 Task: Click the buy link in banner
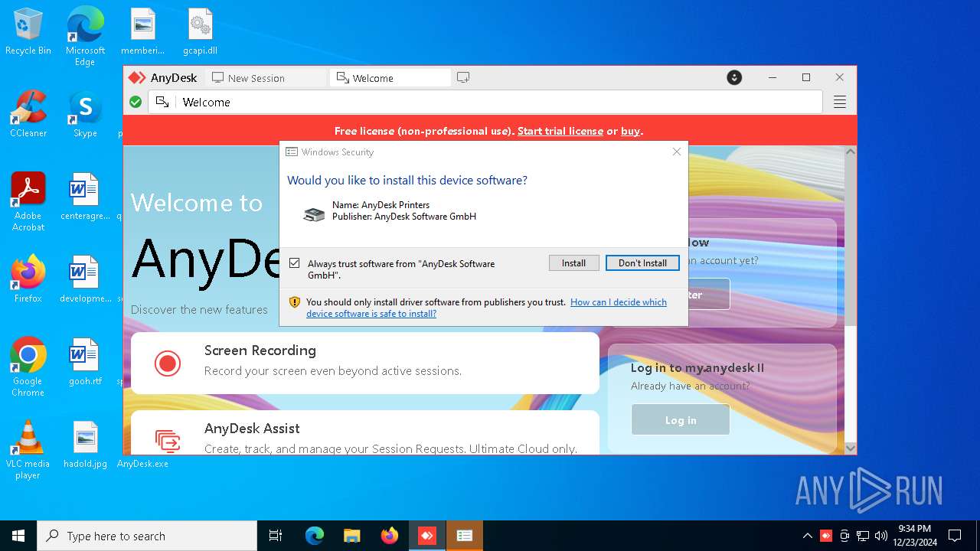pos(630,131)
